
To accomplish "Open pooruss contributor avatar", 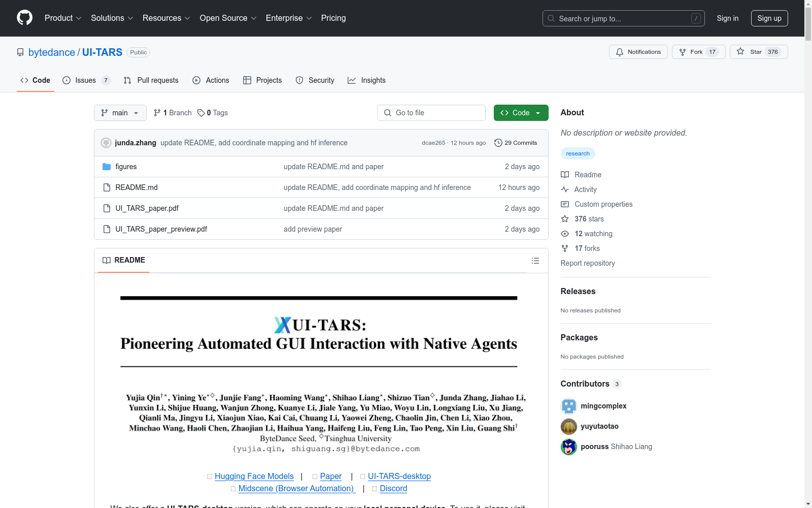I will [569, 447].
